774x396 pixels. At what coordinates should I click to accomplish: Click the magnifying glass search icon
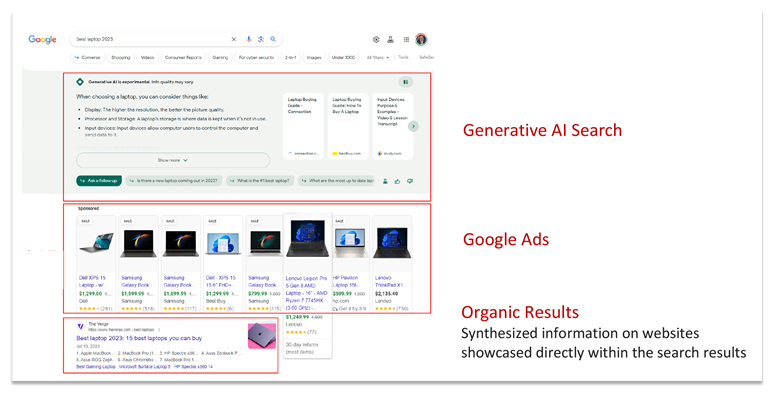pos(273,39)
